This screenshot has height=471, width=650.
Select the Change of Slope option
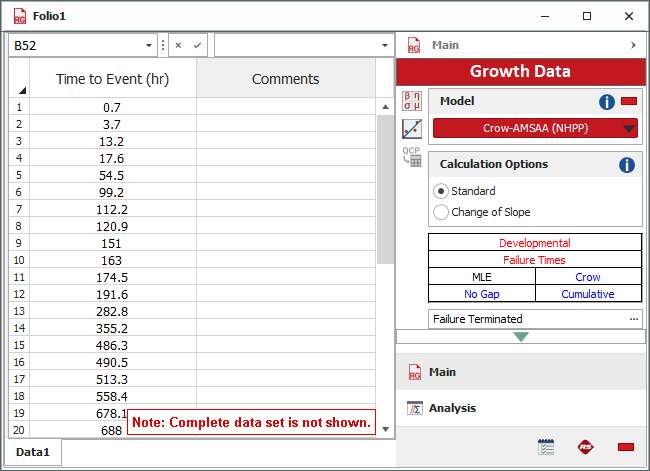pyautogui.click(x=441, y=212)
